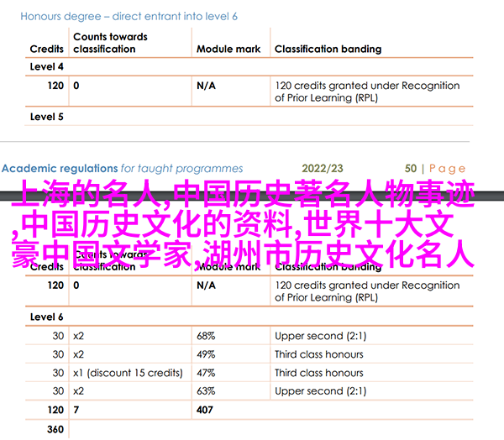Select the "Level 4" row label
This screenshot has width=504, height=440.
46,66
